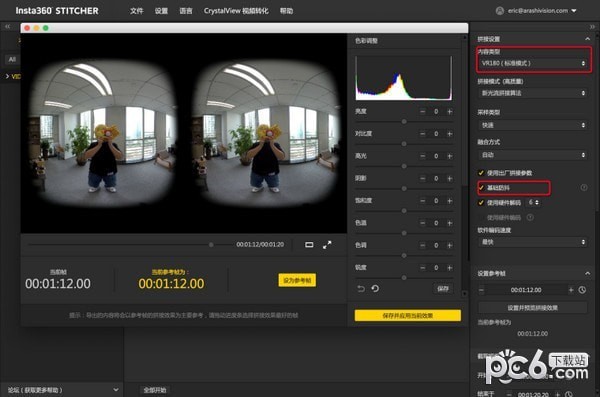
Task: Increase 色温 color temperature with plus icon
Action: [x=450, y=223]
